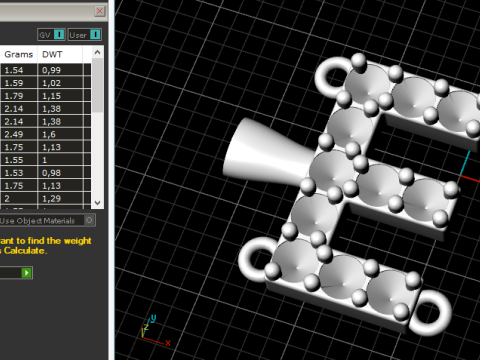Select the 1,6 DWT cell
Viewport: 480px width, 360px height.
point(60,134)
